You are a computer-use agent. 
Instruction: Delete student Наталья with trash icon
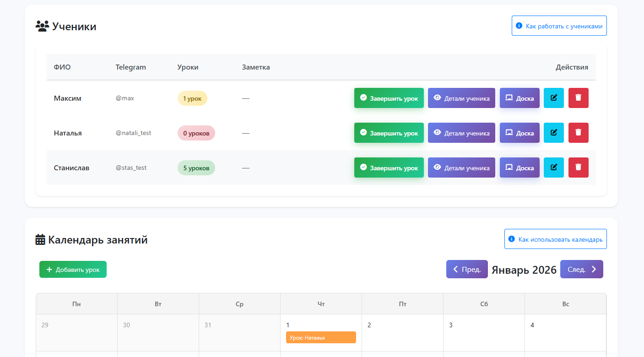coord(578,133)
